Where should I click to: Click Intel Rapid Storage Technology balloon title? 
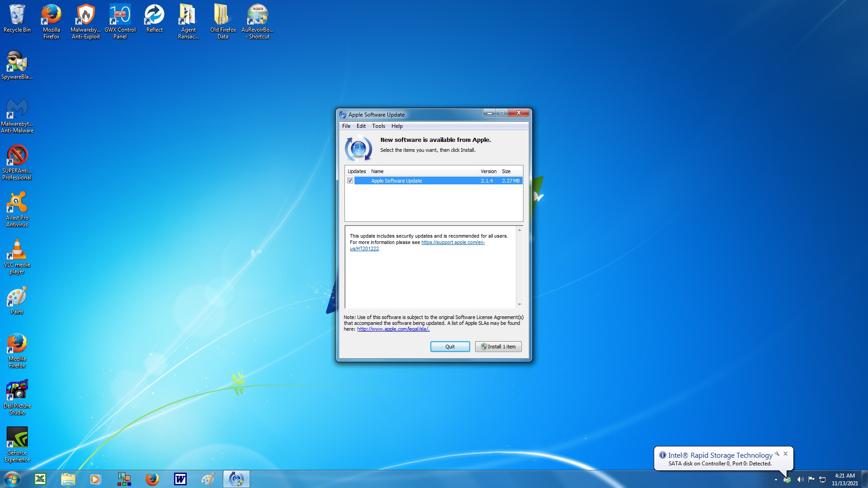click(720, 455)
